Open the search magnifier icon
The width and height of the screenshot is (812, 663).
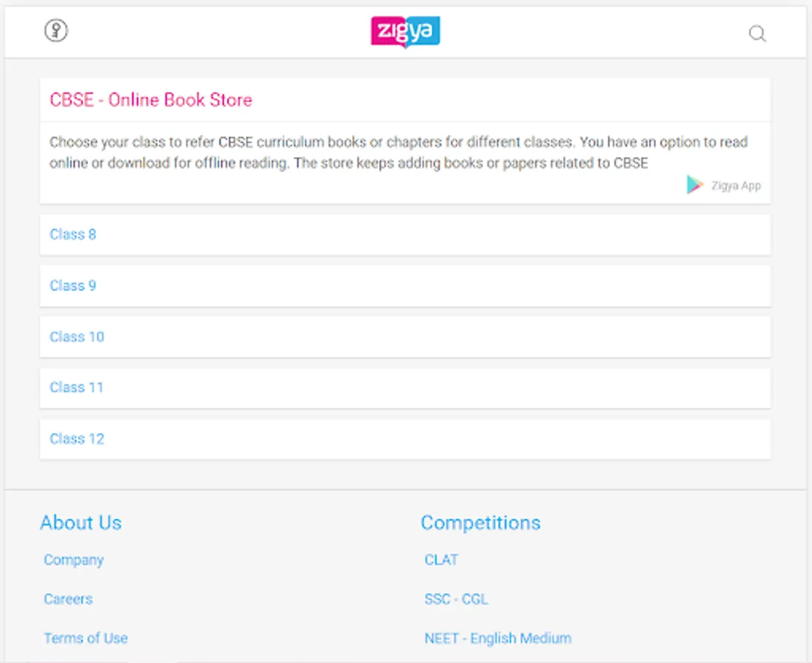[x=757, y=34]
